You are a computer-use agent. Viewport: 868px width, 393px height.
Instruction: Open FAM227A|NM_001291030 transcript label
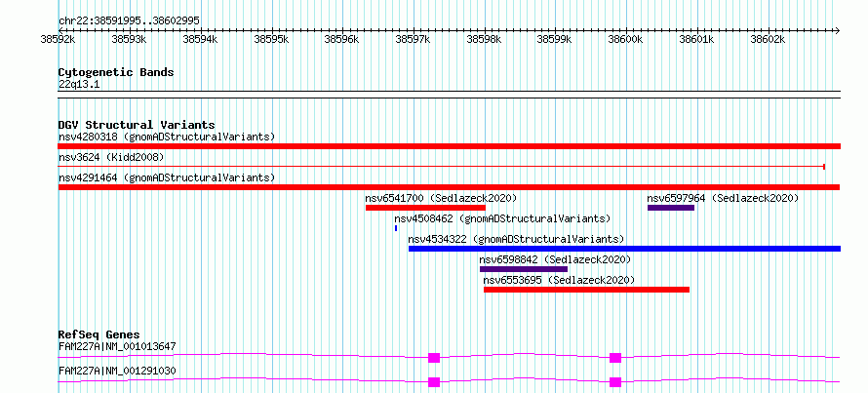[x=117, y=371]
